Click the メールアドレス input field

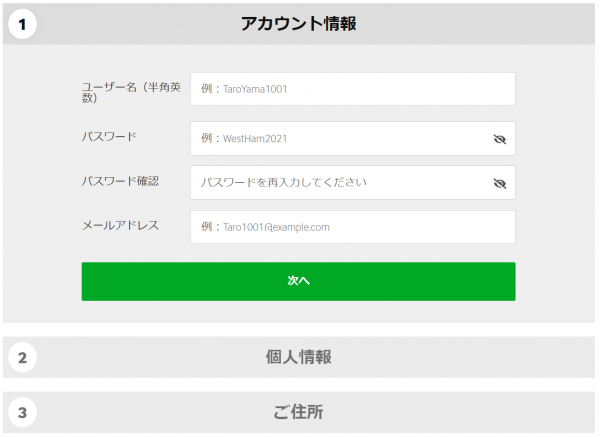(x=353, y=227)
